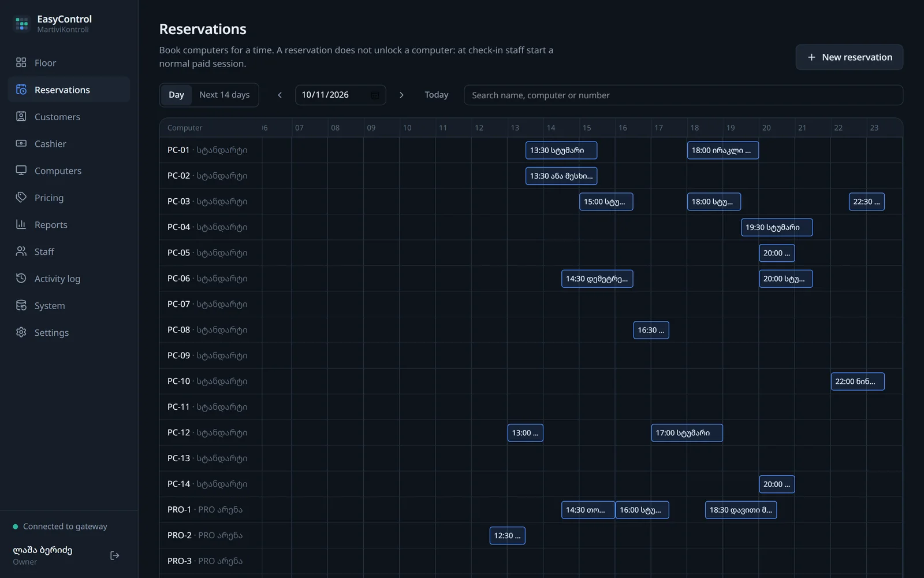Open the 20:00 reservation on PC-06
The image size is (924, 578).
(786, 279)
